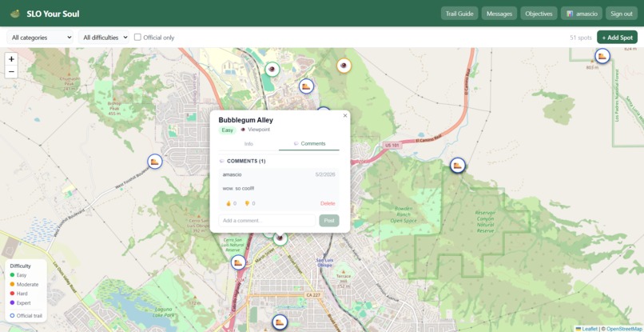
Task: Click the SLO Your Soul logo icon
Action: pos(15,14)
